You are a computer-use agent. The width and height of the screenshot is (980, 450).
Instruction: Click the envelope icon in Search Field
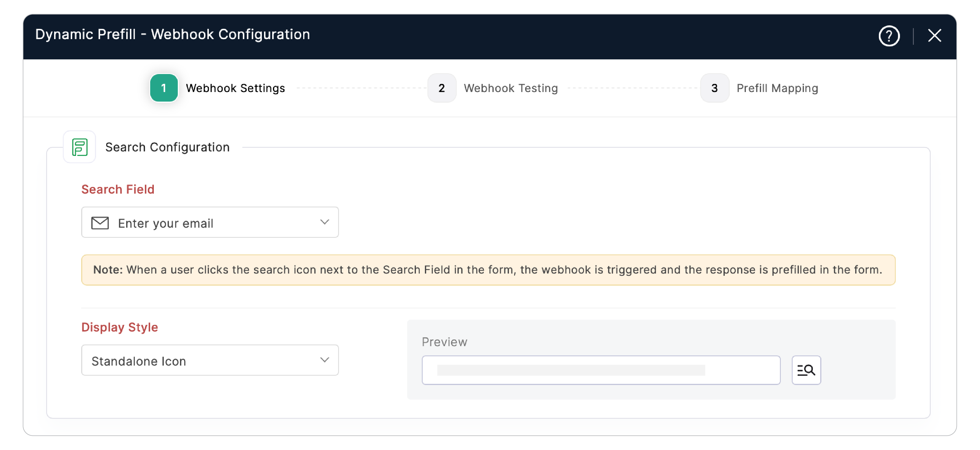[100, 223]
